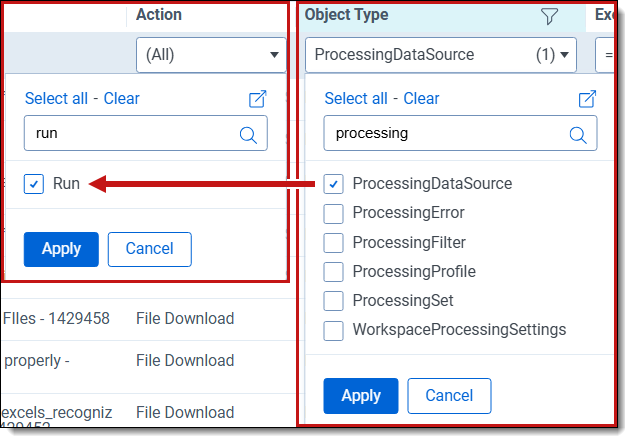Viewport: 625px width, 436px height.
Task: Click Select all link in Object Type panel
Action: tap(356, 98)
